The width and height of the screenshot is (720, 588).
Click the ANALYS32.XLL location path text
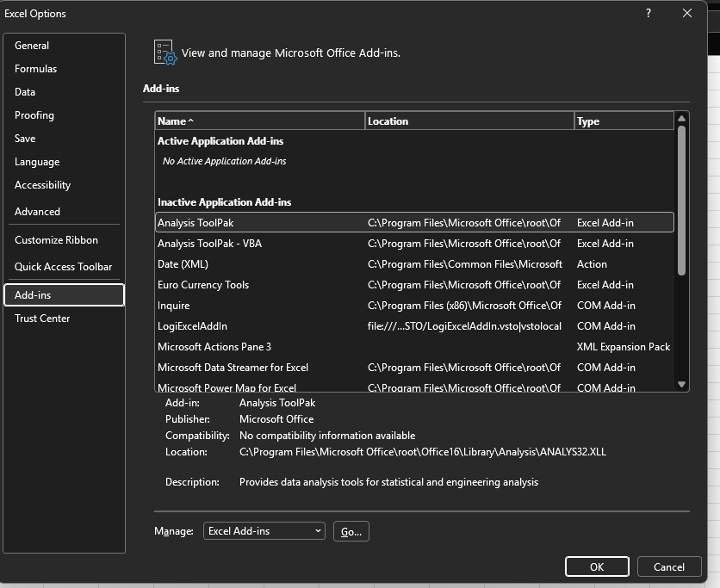click(423, 452)
